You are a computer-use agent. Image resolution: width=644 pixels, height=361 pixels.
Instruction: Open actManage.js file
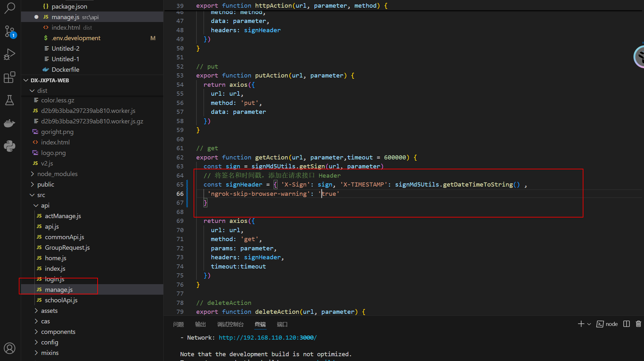(x=92, y=216)
